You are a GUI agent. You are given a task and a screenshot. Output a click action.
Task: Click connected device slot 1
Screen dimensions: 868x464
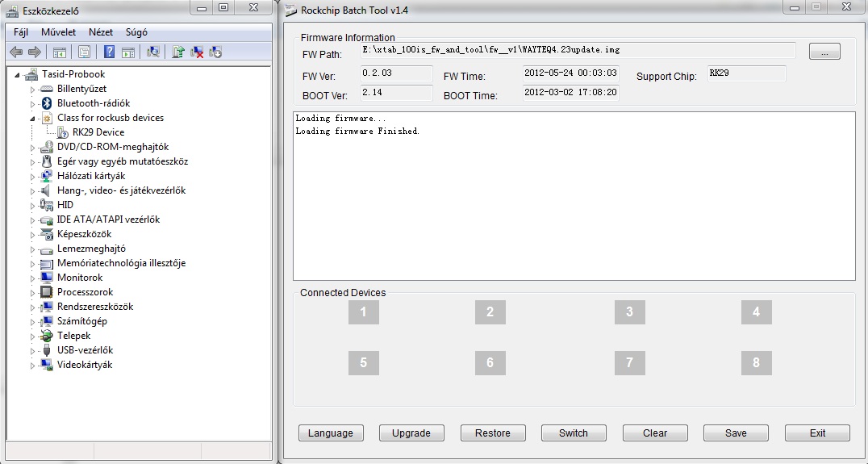point(364,312)
